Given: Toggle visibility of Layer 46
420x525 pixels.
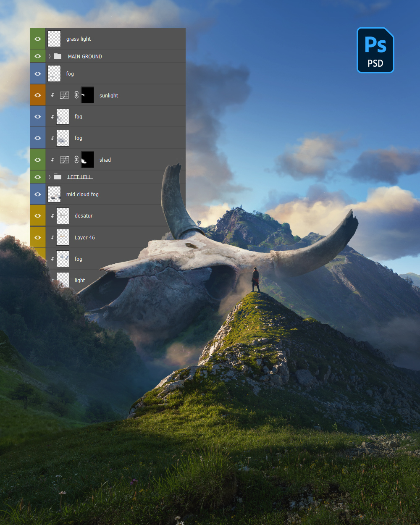Looking at the screenshot, I should 37,237.
